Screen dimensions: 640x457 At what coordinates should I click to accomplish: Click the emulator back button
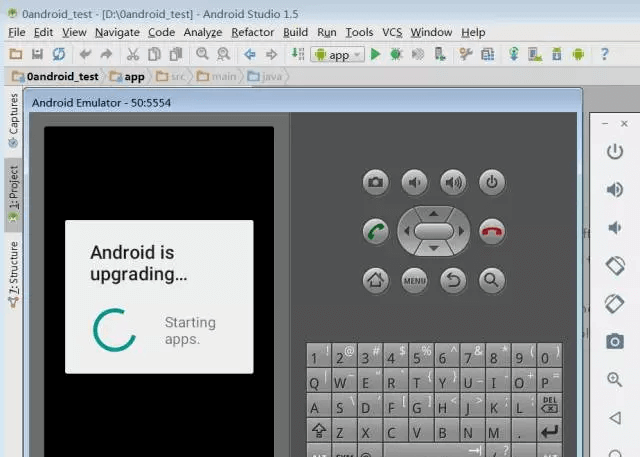(x=453, y=280)
